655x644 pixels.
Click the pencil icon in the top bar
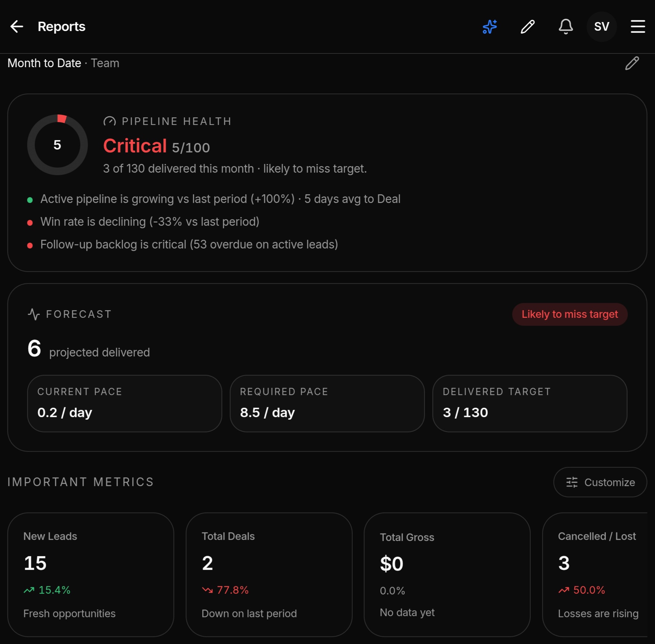528,26
